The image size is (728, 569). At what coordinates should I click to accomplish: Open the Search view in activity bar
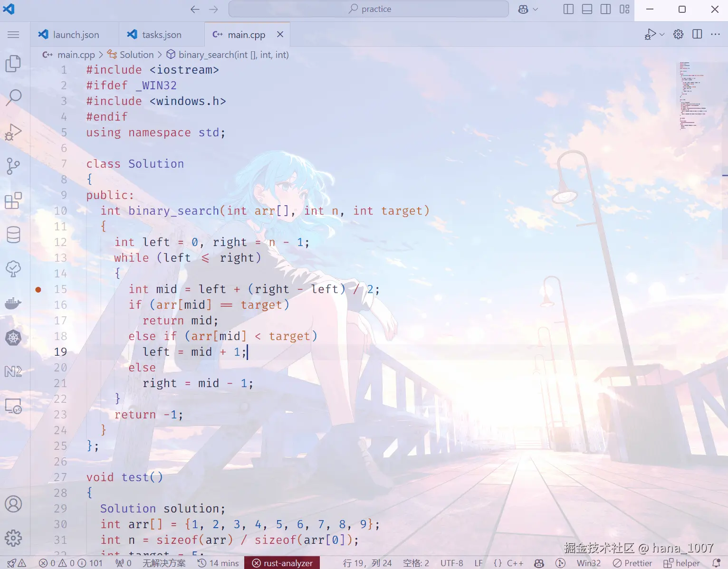pyautogui.click(x=13, y=97)
